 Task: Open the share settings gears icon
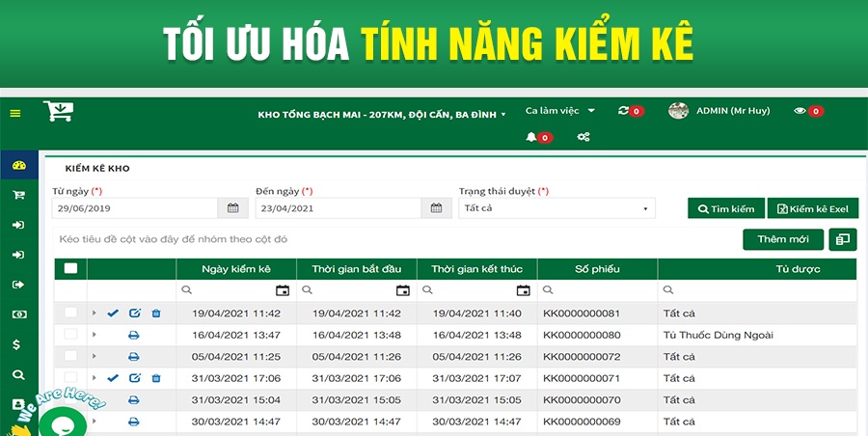pyautogui.click(x=583, y=137)
